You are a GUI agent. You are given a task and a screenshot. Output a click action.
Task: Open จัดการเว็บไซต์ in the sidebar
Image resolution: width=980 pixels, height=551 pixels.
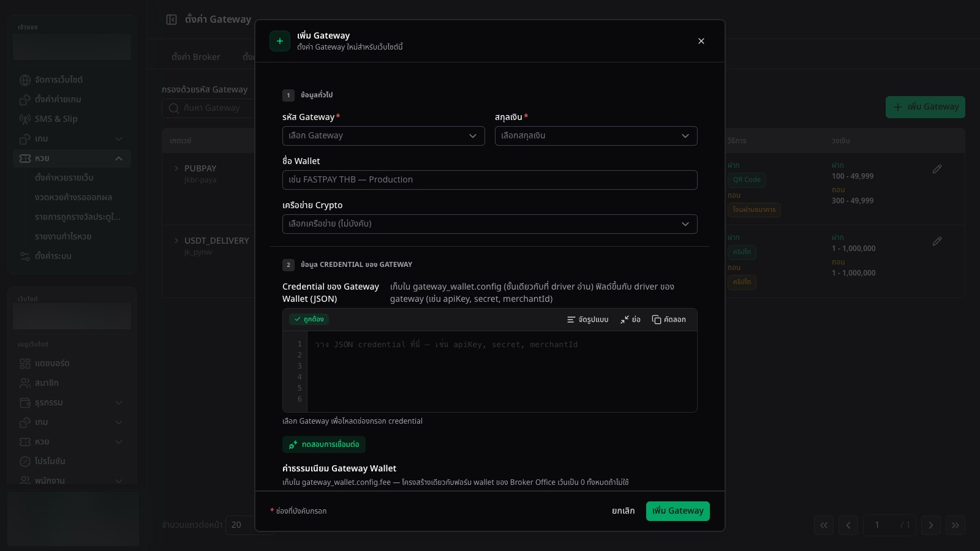click(x=72, y=80)
